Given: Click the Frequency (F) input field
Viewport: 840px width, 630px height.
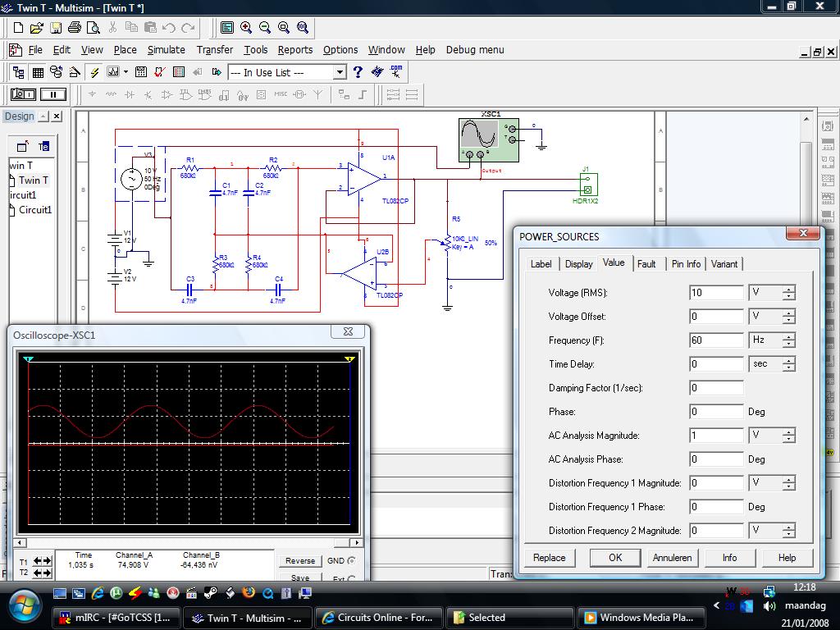Looking at the screenshot, I should pos(716,340).
